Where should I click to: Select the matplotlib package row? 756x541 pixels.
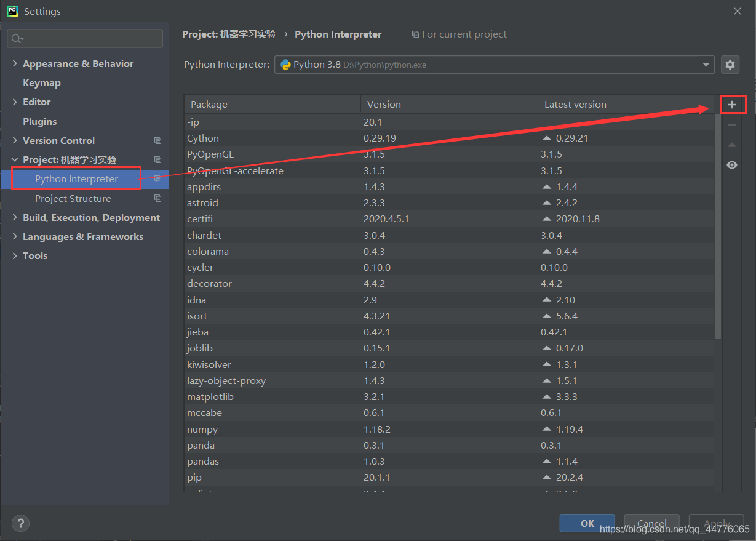(x=449, y=396)
